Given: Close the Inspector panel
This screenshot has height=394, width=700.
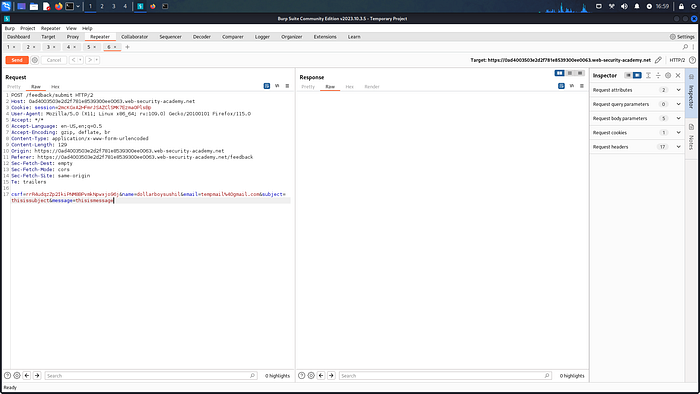Looking at the screenshot, I should click(x=678, y=75).
